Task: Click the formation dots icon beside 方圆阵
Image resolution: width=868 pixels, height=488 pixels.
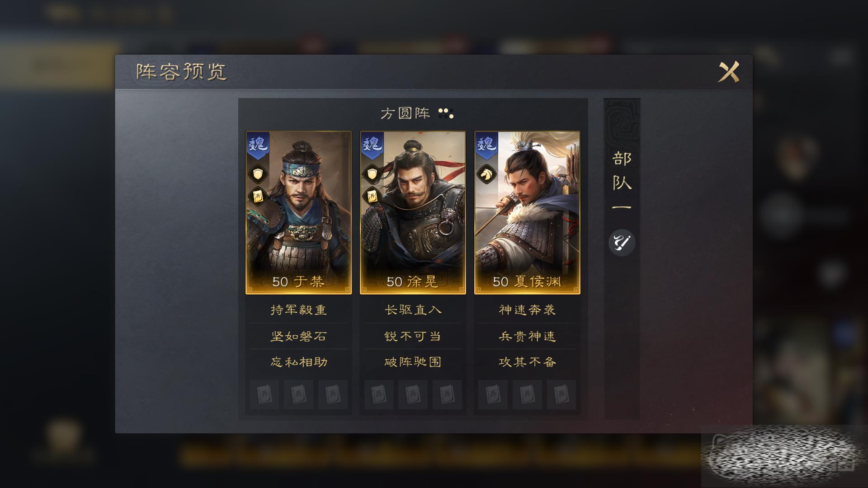Action: coord(446,113)
